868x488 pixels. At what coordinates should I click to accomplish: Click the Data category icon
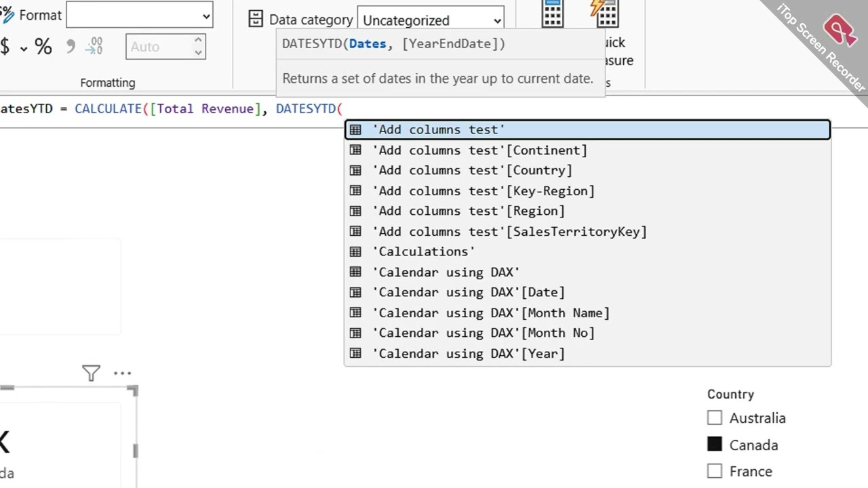256,19
